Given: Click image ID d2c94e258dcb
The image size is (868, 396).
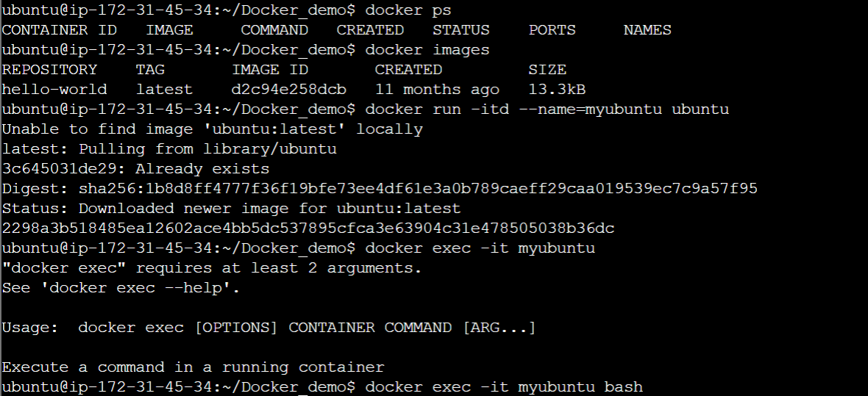Looking at the screenshot, I should [288, 90].
